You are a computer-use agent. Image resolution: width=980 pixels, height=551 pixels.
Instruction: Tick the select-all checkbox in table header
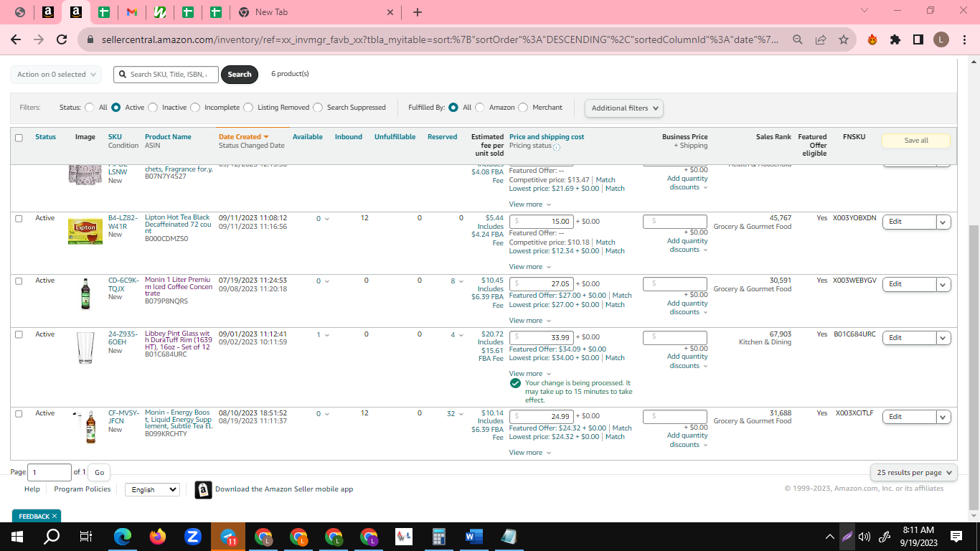click(19, 138)
